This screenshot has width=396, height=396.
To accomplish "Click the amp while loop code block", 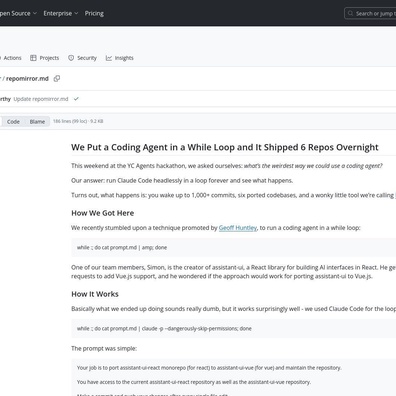I will click(x=233, y=248).
